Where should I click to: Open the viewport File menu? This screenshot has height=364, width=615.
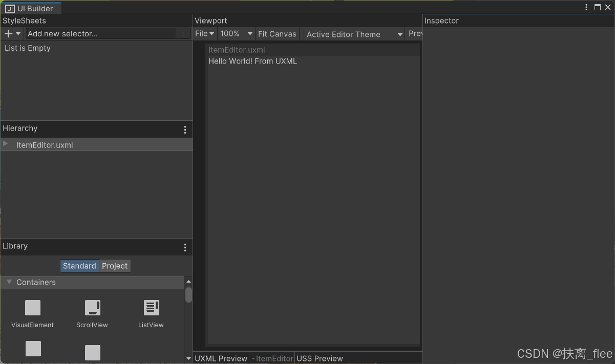[204, 33]
